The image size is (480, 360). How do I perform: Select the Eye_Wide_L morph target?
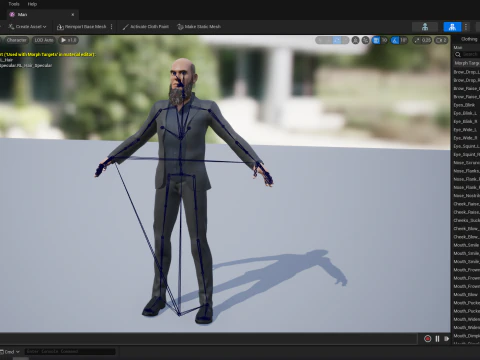tap(466, 130)
